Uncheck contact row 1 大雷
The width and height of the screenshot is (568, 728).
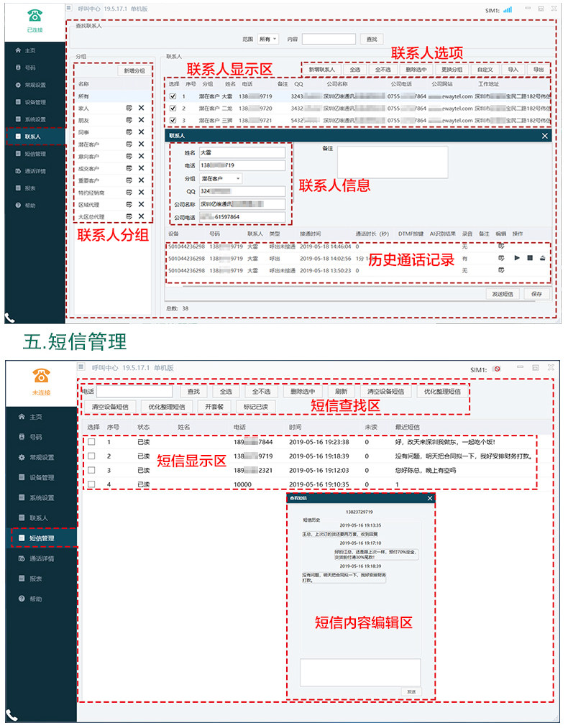tap(173, 96)
